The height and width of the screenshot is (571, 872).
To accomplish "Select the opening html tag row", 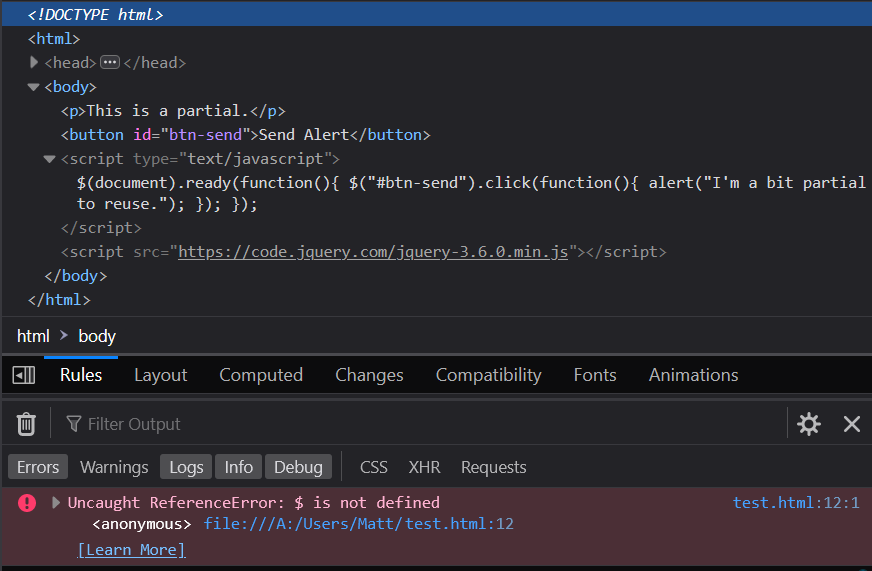I will coord(437,39).
